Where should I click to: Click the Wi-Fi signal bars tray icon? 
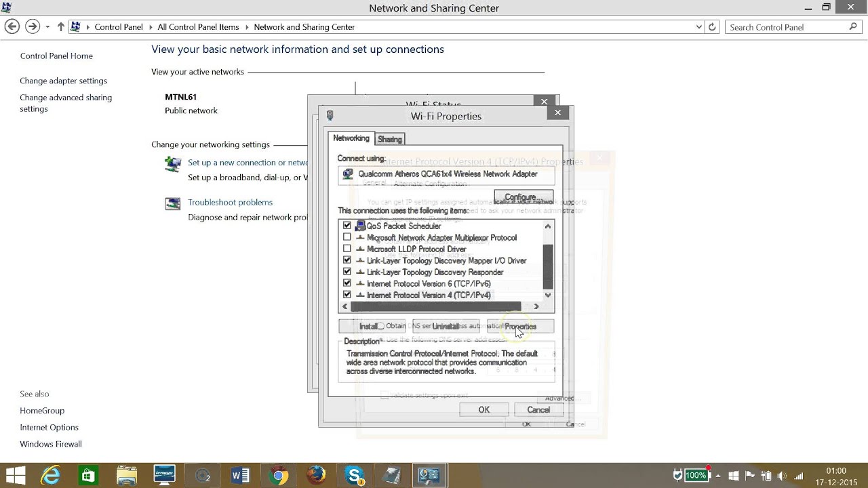click(x=799, y=476)
